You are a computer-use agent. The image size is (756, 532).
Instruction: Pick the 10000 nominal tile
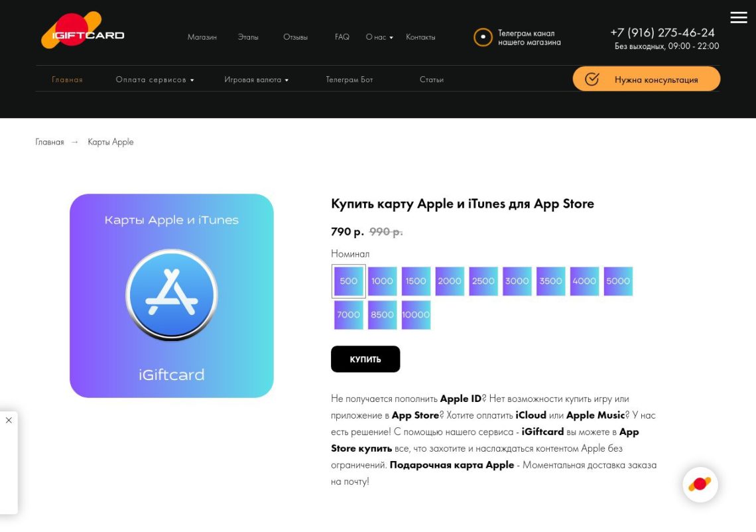pos(416,315)
